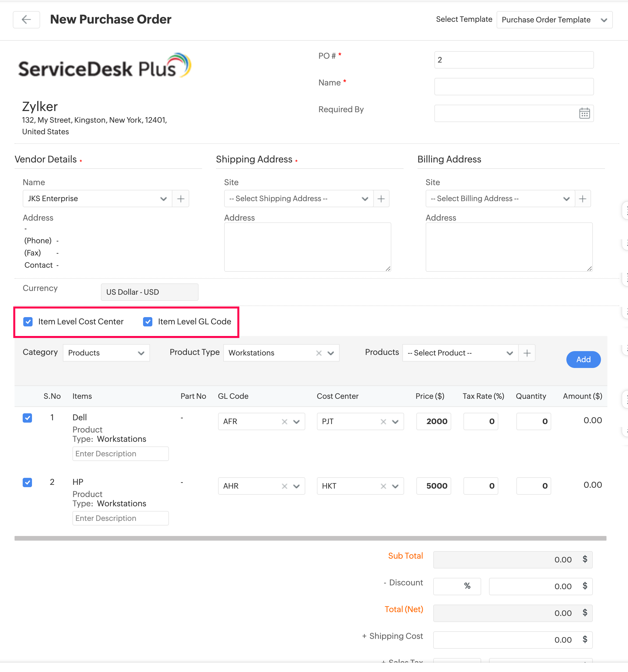
Task: Clear AFR GL Code for Dell
Action: pos(284,422)
